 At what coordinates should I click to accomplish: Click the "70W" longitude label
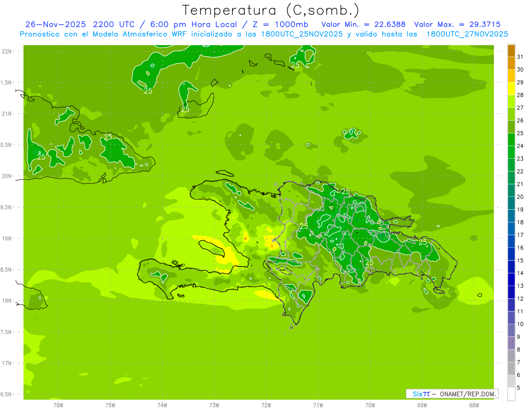370,405
